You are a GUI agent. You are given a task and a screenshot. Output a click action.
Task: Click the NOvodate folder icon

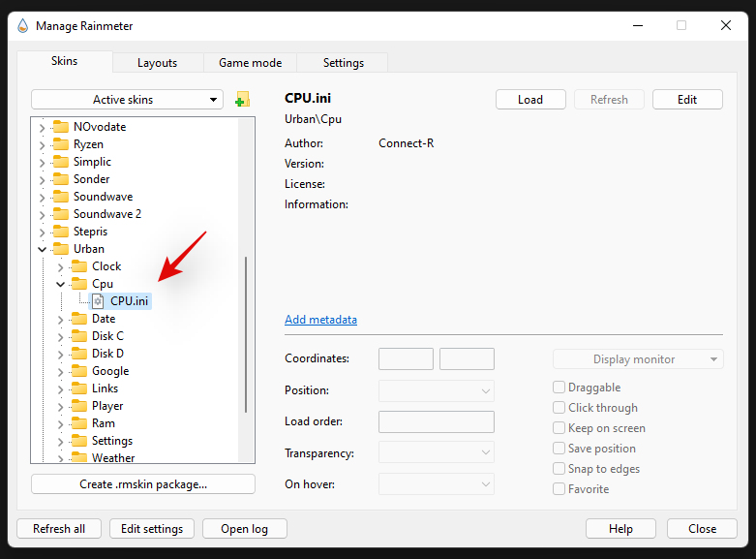61,127
